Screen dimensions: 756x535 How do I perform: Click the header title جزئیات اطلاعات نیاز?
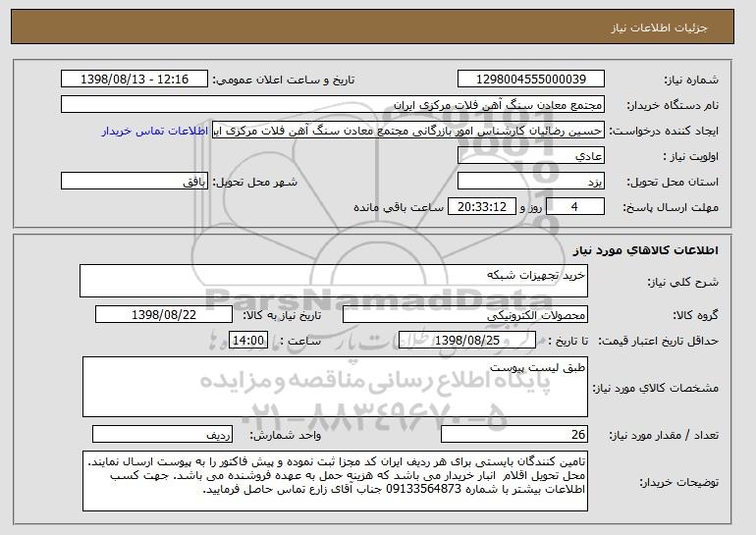coord(659,27)
